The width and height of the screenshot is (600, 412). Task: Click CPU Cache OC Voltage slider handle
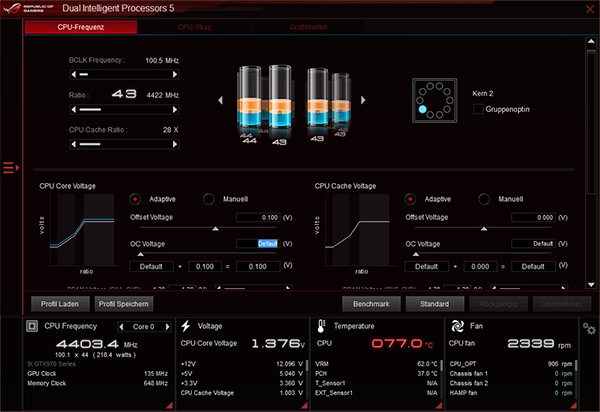[416, 254]
